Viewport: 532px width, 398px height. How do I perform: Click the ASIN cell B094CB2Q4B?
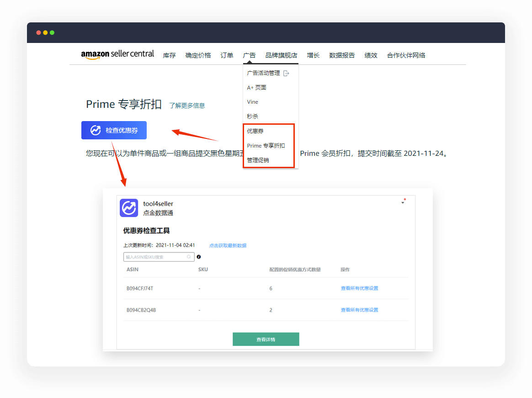click(x=141, y=310)
